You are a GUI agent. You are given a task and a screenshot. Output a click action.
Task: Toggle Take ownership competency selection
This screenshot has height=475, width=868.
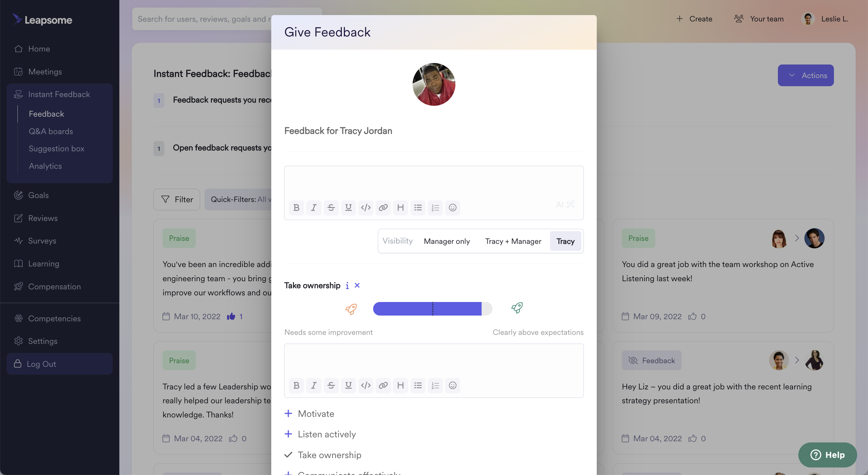(x=288, y=455)
